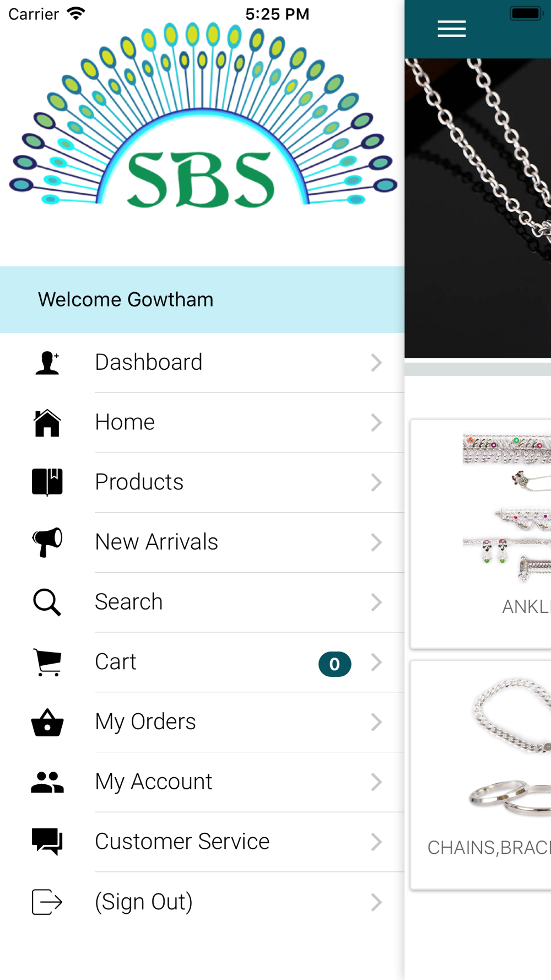551x980 pixels.
Task: Toggle the hamburger menu button
Action: (452, 29)
